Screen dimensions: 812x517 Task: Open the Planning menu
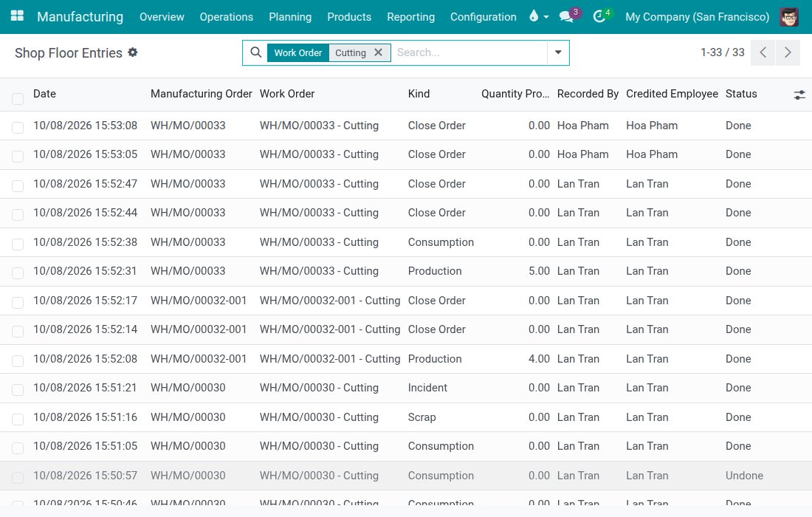[x=290, y=16]
